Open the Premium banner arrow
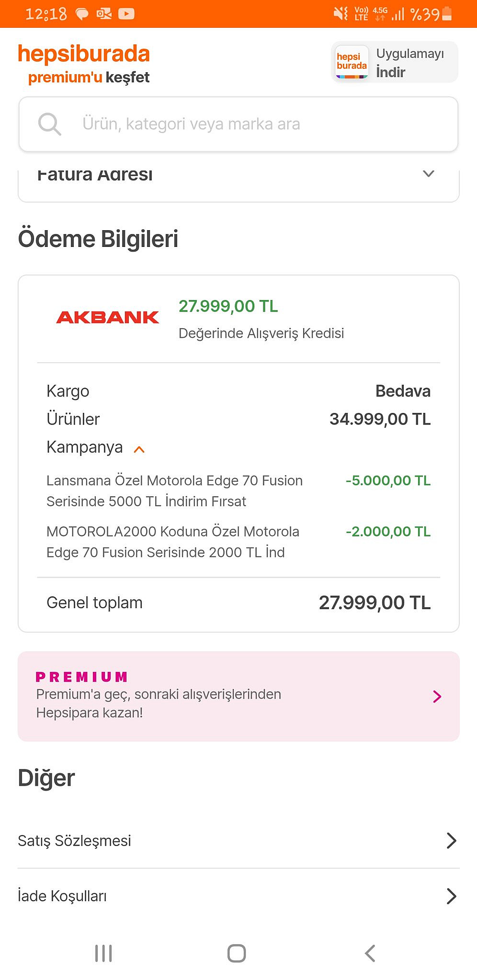The image size is (477, 980). click(x=437, y=696)
